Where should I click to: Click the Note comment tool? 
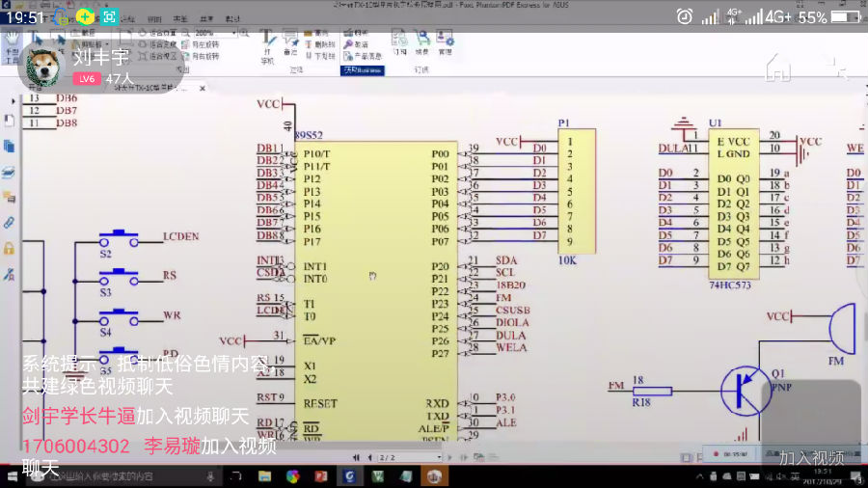[291, 44]
